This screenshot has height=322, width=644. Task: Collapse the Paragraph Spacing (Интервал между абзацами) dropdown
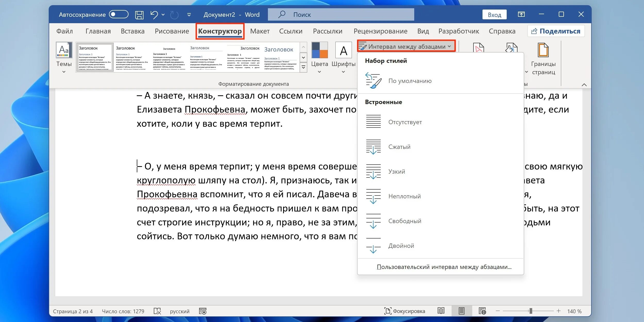(406, 46)
